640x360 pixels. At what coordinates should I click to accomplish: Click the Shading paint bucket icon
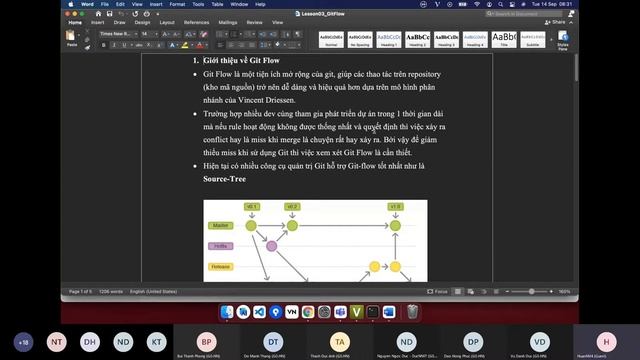click(x=278, y=45)
